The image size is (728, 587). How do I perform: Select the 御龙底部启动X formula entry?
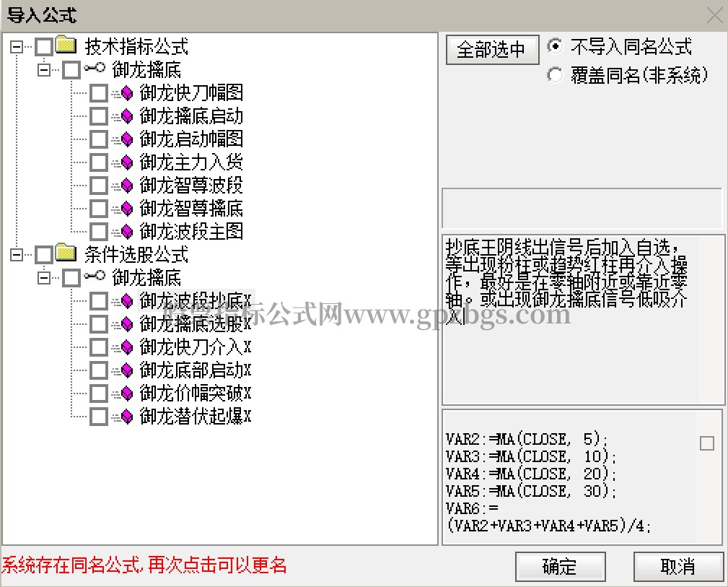195,370
